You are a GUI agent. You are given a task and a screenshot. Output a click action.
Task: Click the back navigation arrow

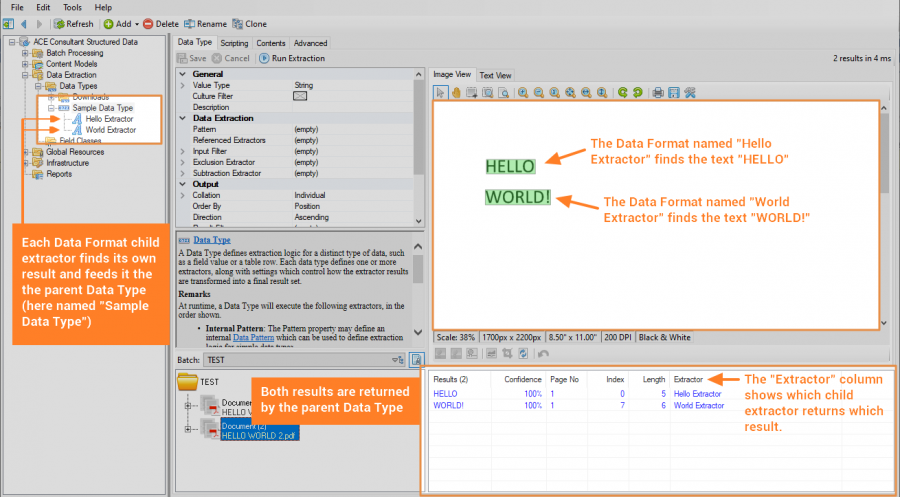coord(23,23)
